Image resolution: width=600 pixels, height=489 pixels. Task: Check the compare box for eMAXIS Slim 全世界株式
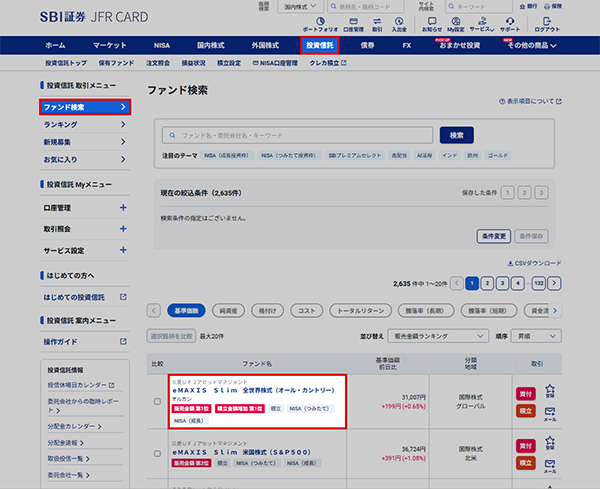click(x=156, y=401)
